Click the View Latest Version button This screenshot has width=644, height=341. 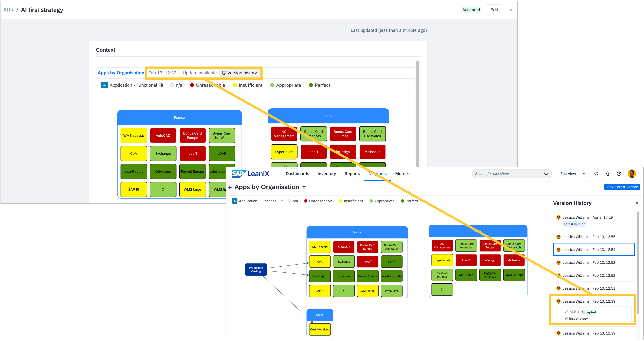tap(622, 187)
